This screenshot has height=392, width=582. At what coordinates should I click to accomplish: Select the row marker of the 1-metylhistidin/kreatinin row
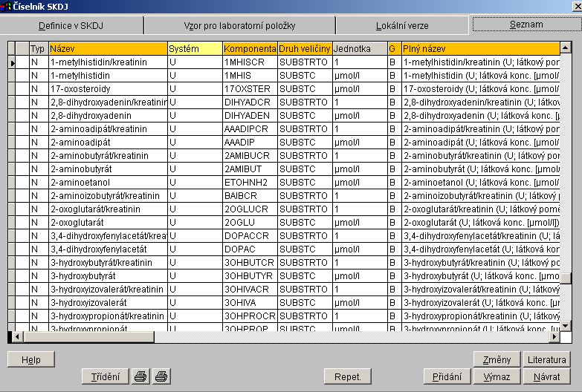click(13, 62)
